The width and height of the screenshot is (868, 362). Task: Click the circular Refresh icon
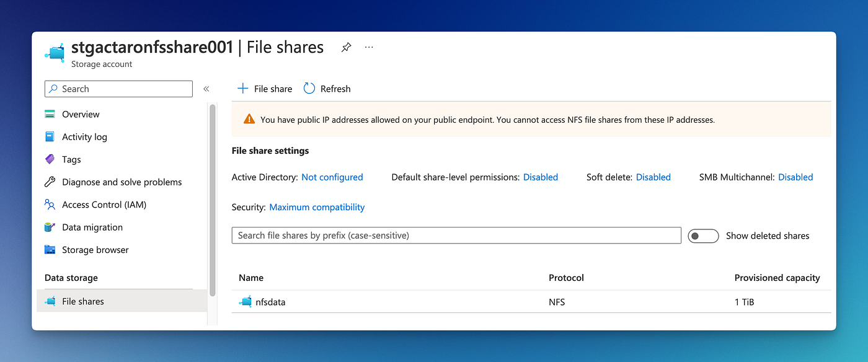pyautogui.click(x=309, y=89)
